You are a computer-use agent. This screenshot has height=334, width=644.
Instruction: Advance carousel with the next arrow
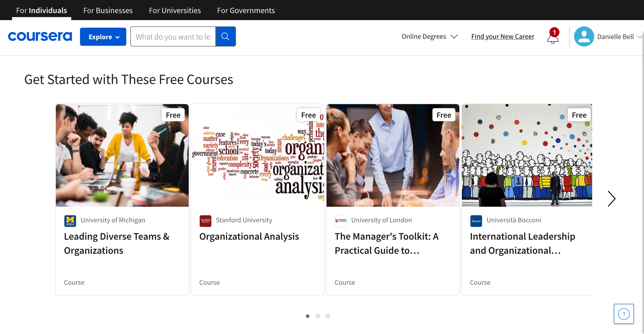tap(611, 199)
